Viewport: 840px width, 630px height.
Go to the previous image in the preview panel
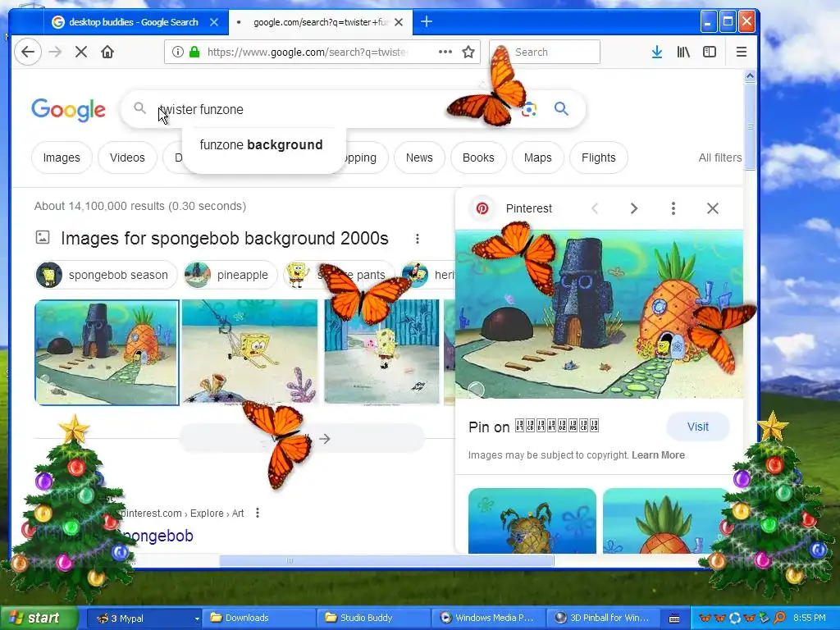point(595,208)
